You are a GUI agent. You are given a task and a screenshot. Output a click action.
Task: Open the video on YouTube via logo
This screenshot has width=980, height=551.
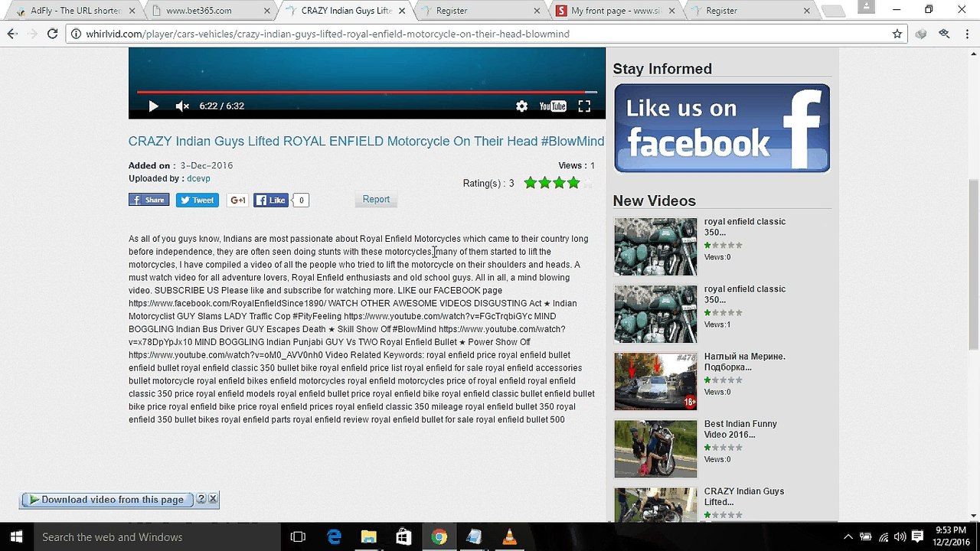click(x=553, y=106)
